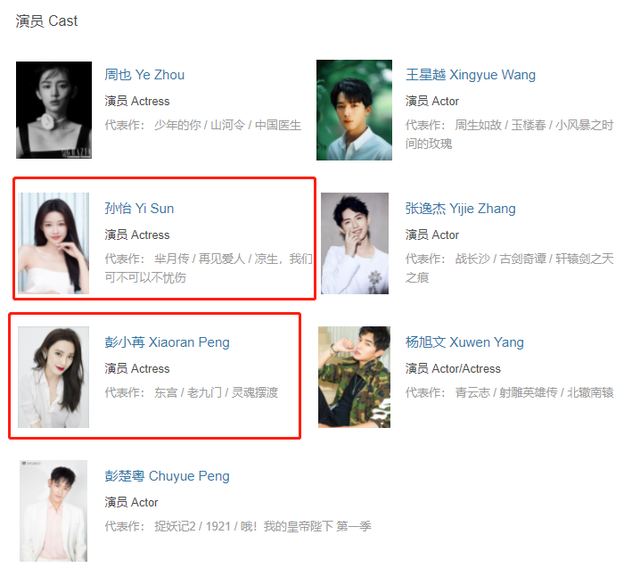Click Yi Sun's works text 芈月传 / 再见爱人

tap(199, 258)
